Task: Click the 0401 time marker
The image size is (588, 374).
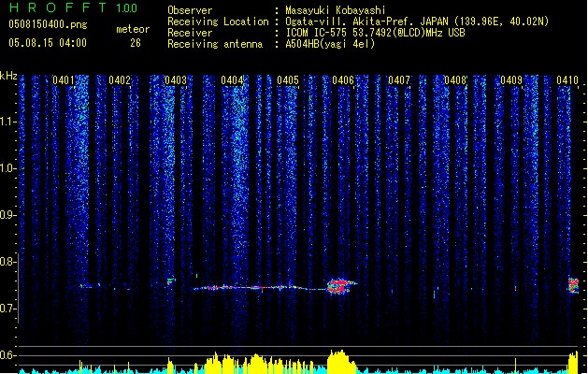Action: (x=64, y=80)
